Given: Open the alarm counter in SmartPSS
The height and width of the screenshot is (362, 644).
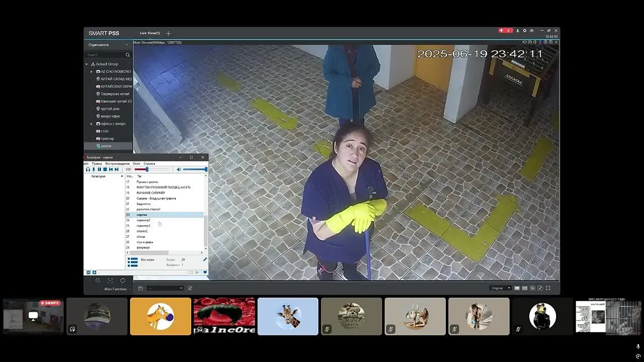Looking at the screenshot, I should [506, 31].
